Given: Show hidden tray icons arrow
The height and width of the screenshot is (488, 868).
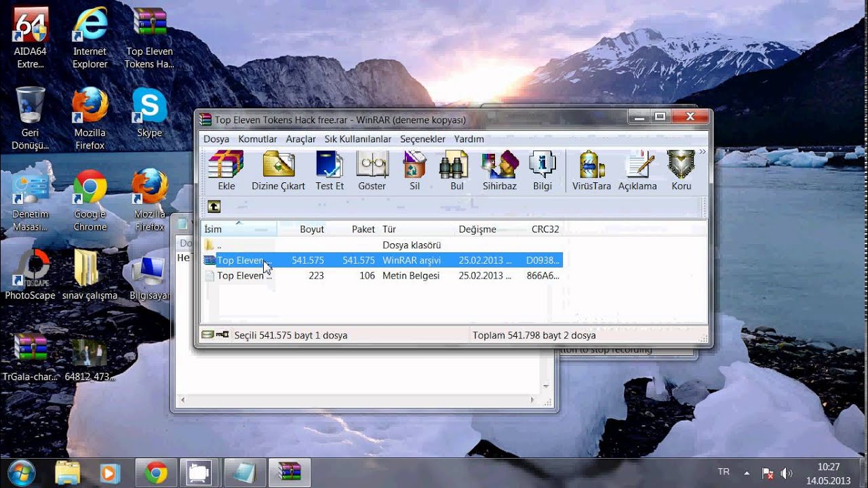Looking at the screenshot, I should click(x=747, y=472).
